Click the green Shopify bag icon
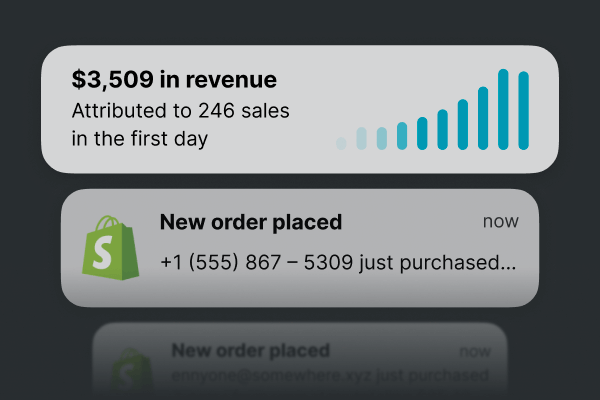 [x=111, y=248]
